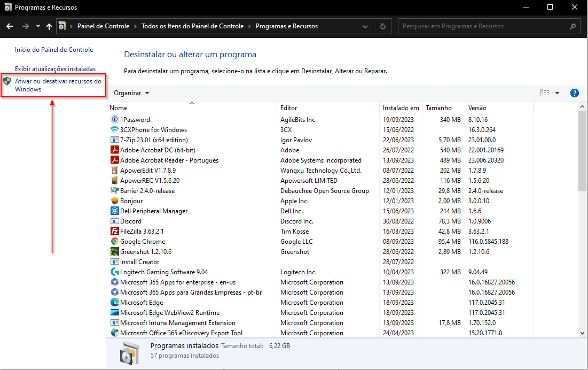Click the refresh button in address bar
The height and width of the screenshot is (370, 588).
(382, 26)
